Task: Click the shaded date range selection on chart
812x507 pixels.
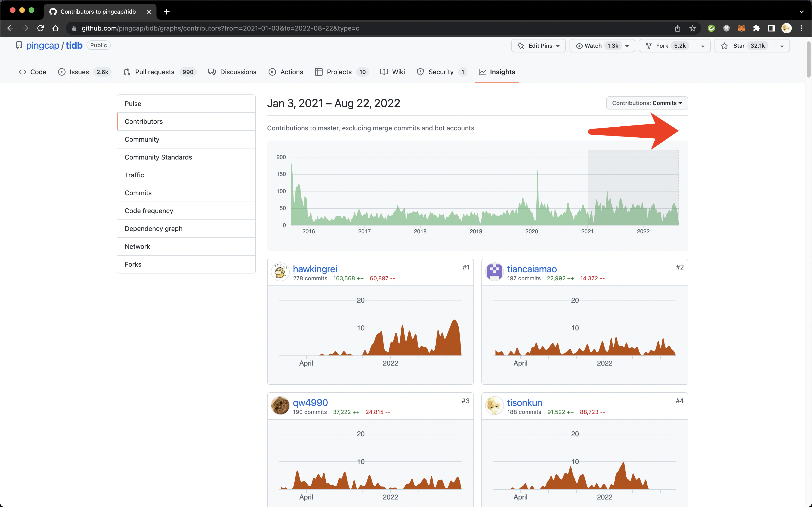Action: click(x=633, y=187)
